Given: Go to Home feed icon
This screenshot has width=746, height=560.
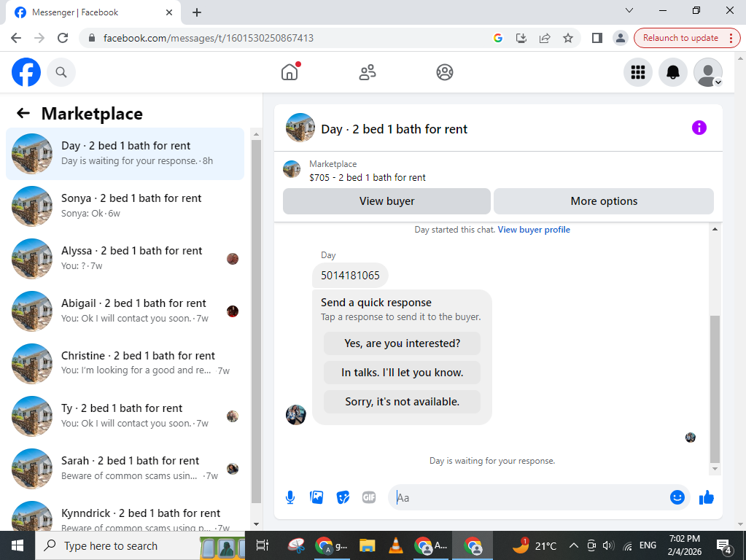Looking at the screenshot, I should point(290,72).
